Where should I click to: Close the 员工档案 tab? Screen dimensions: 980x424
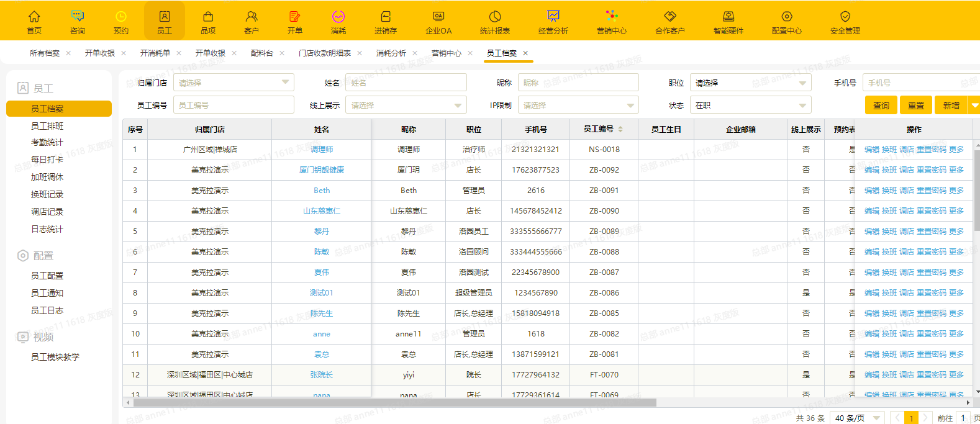525,53
